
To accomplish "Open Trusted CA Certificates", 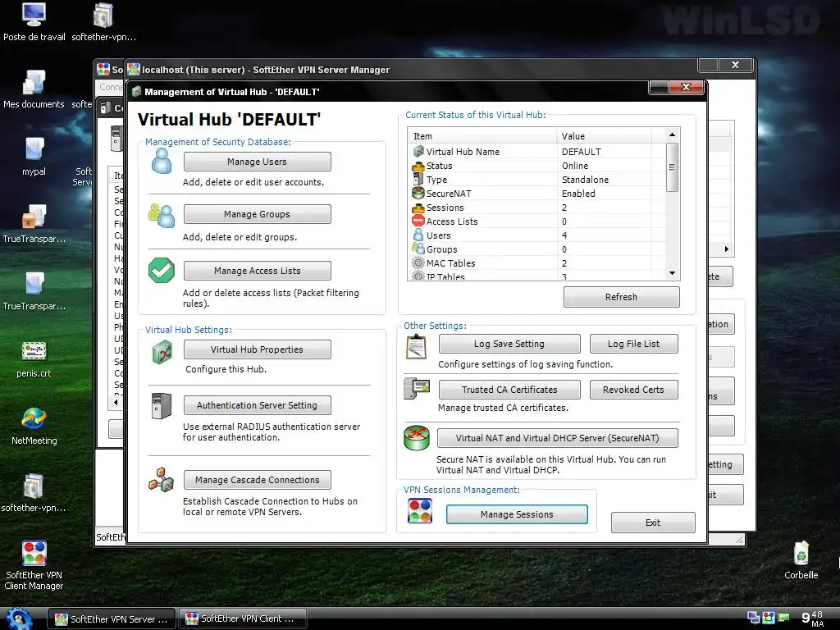I will coord(509,390).
